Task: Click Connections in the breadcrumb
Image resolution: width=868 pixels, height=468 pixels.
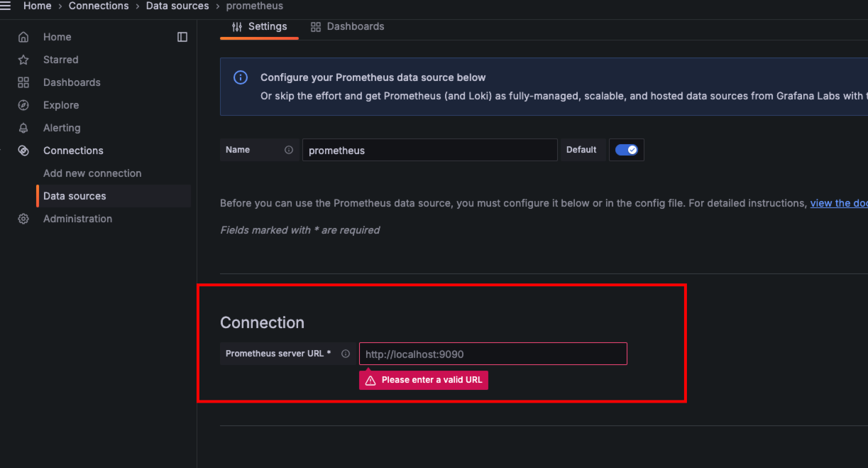Action: pos(99,6)
